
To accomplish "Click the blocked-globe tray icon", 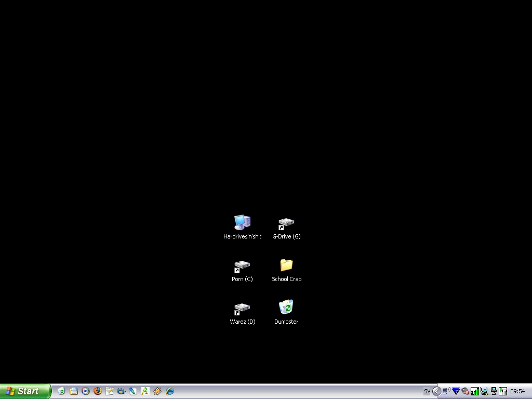I will (465, 391).
